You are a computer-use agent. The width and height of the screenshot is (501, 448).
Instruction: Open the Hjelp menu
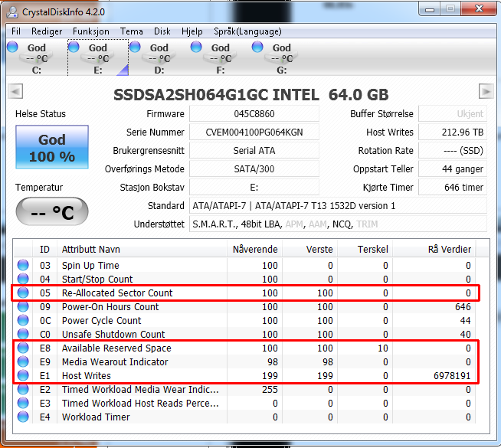[x=192, y=31]
